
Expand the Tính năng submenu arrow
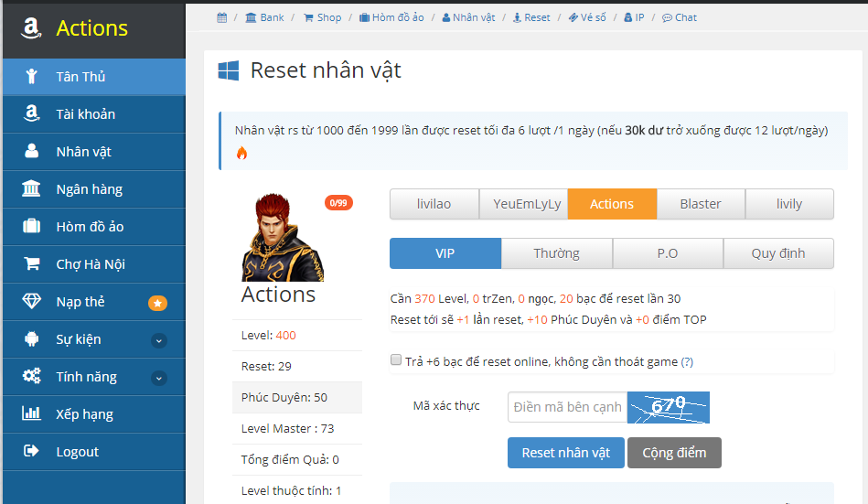click(159, 378)
